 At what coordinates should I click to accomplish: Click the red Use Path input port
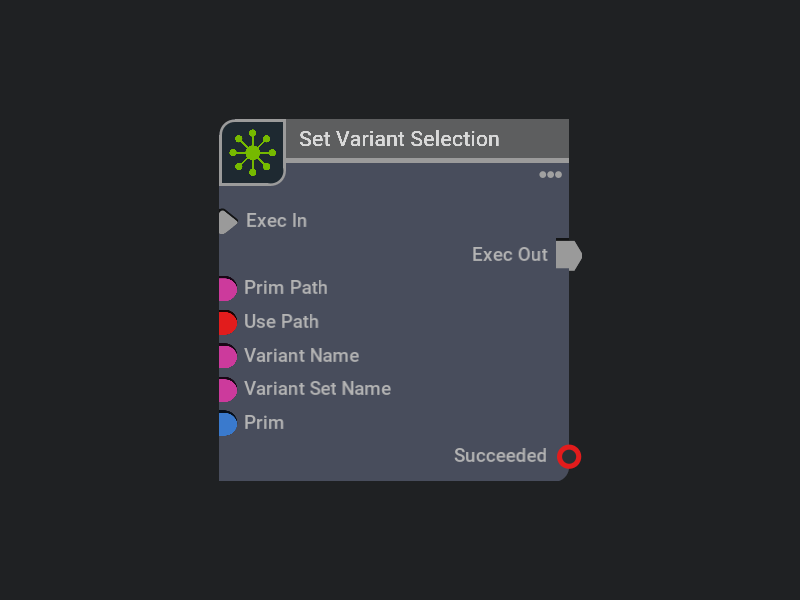pyautogui.click(x=227, y=322)
